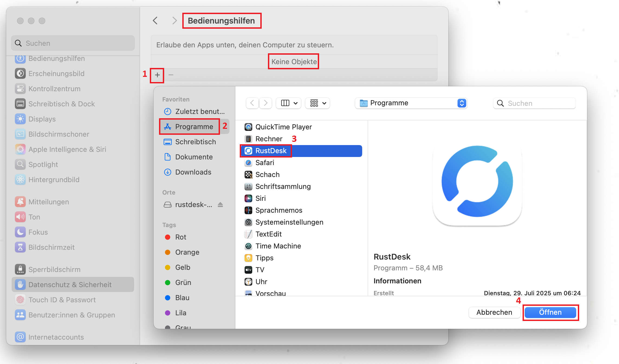Select the Schach chess app entry
The height and width of the screenshot is (364, 619).
[x=267, y=175]
